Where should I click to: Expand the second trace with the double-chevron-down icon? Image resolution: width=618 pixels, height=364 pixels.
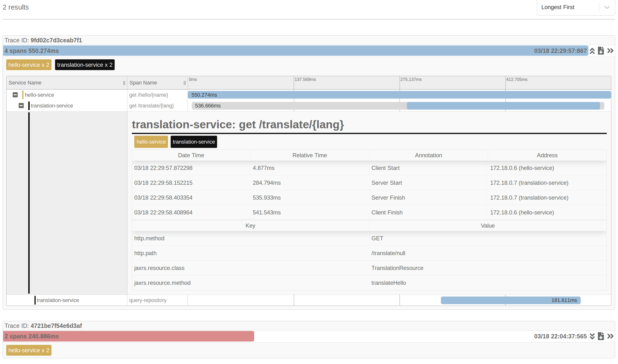tap(592, 336)
